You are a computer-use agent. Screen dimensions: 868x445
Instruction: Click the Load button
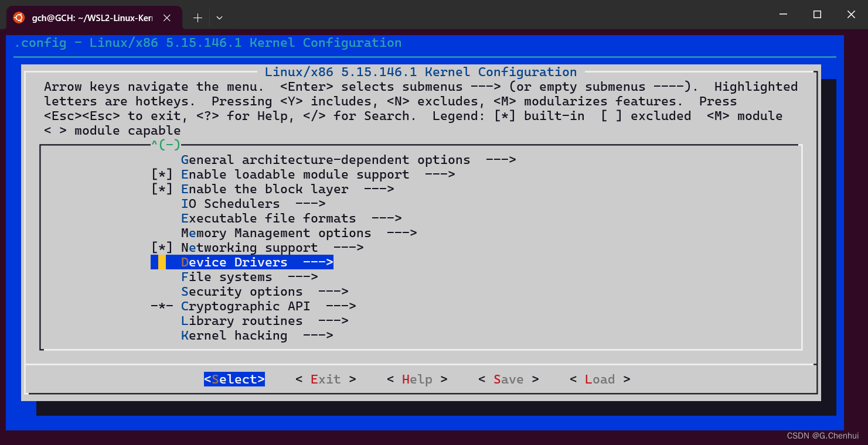(600, 379)
